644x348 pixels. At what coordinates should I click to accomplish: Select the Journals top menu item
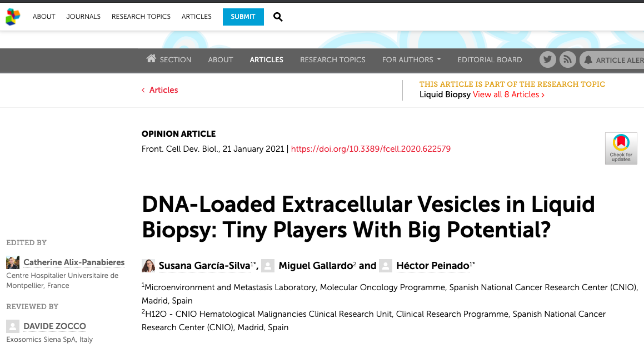point(83,17)
